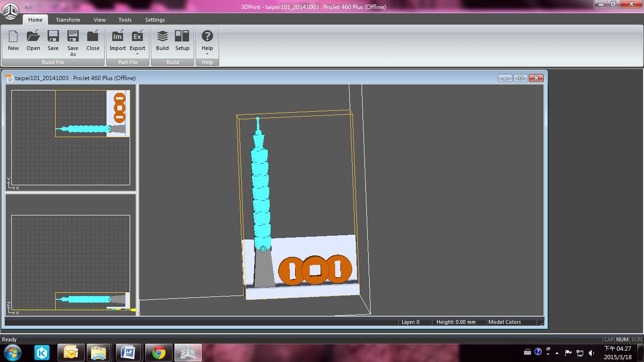
Task: Close the build file via ribbon
Action: (x=93, y=41)
